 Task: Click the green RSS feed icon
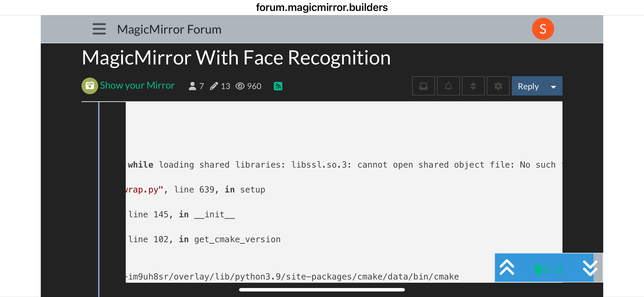(278, 86)
